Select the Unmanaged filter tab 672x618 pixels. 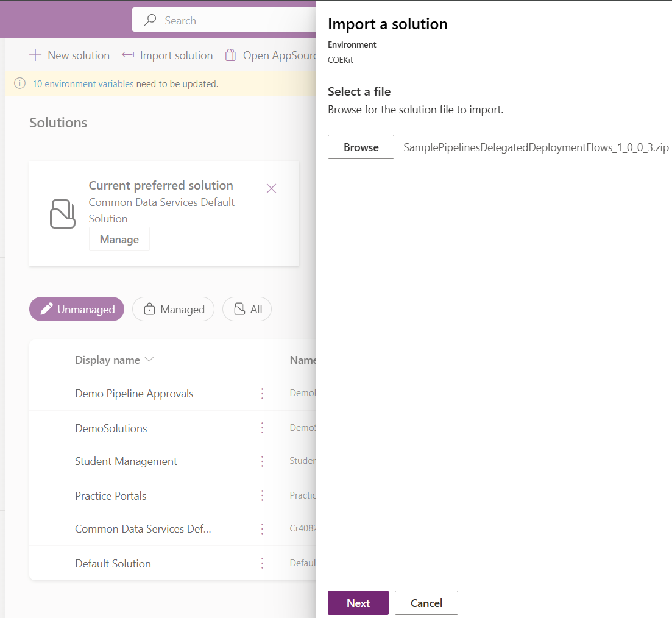tap(77, 310)
